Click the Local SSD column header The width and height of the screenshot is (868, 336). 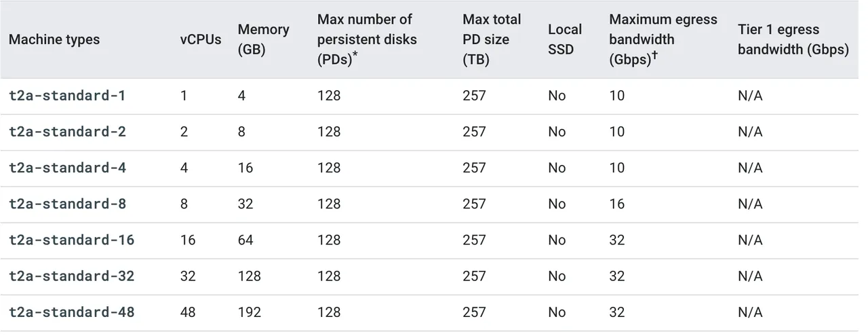point(565,39)
